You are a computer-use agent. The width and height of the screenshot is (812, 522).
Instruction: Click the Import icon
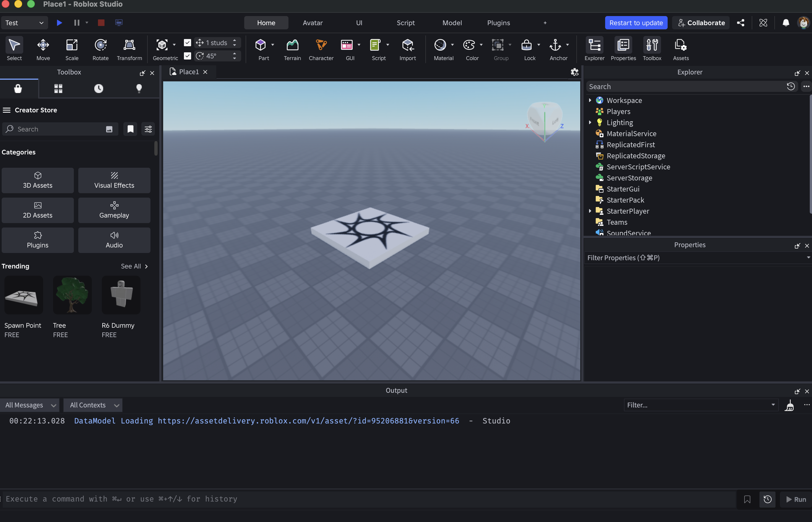408,45
